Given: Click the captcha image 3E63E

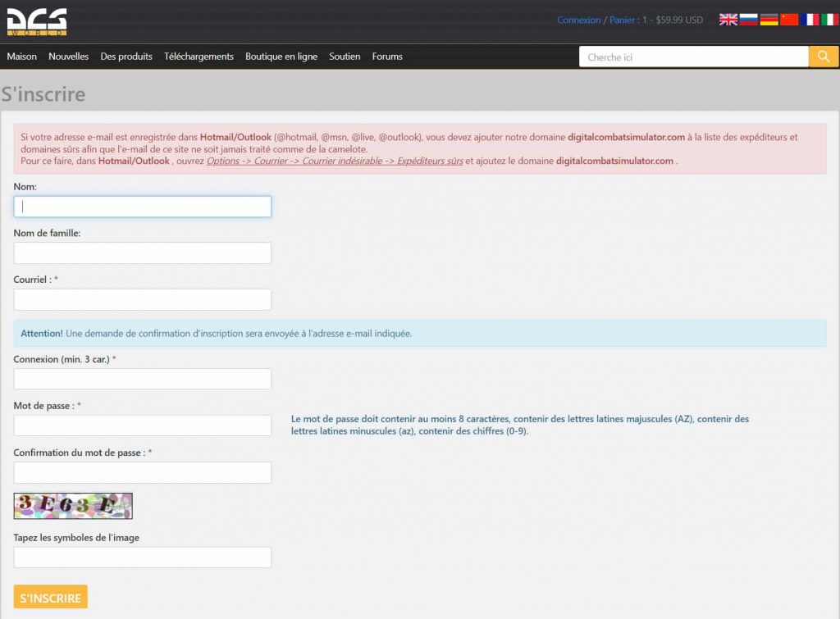Looking at the screenshot, I should 73,506.
